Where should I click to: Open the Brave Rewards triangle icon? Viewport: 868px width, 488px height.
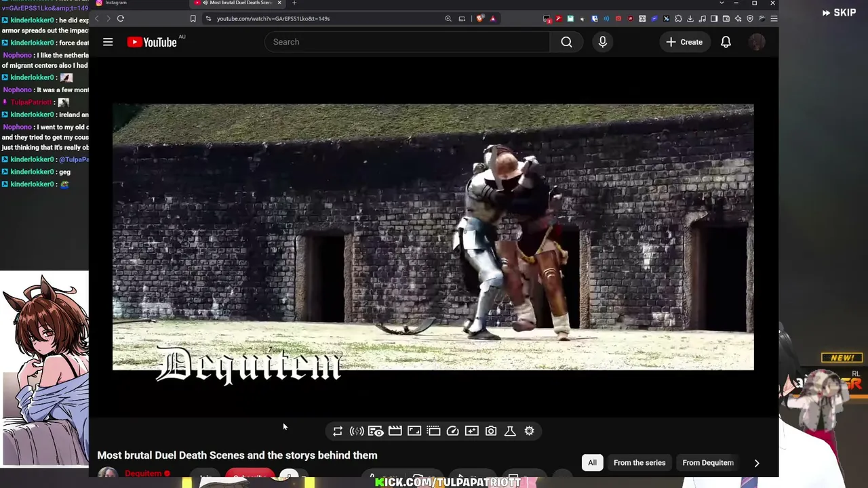pos(493,18)
